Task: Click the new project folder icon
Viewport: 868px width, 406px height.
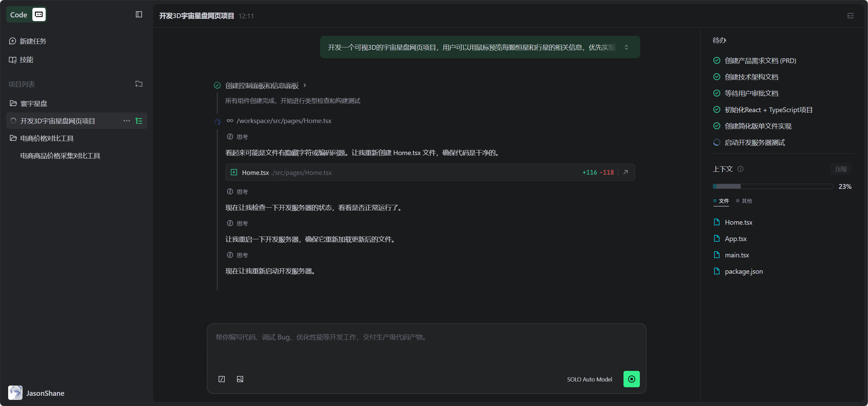Action: point(139,84)
